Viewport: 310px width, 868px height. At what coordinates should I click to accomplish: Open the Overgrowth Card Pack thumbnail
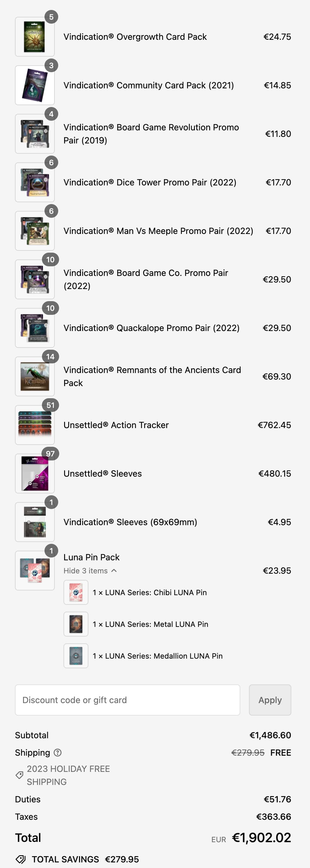(x=35, y=37)
